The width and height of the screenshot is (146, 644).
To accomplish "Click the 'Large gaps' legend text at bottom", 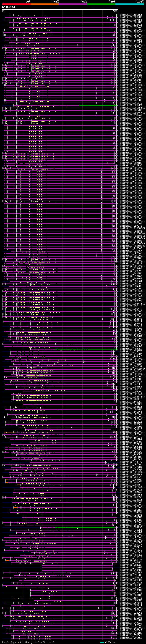I will (x=10, y=642).
